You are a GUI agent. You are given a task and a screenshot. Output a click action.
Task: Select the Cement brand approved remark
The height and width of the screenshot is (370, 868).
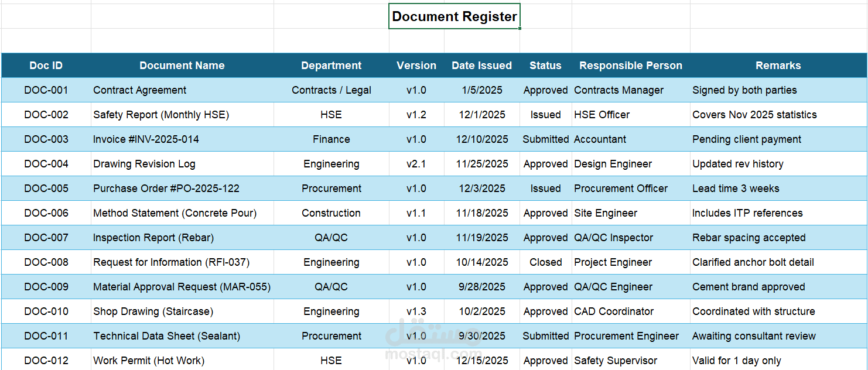pos(778,287)
